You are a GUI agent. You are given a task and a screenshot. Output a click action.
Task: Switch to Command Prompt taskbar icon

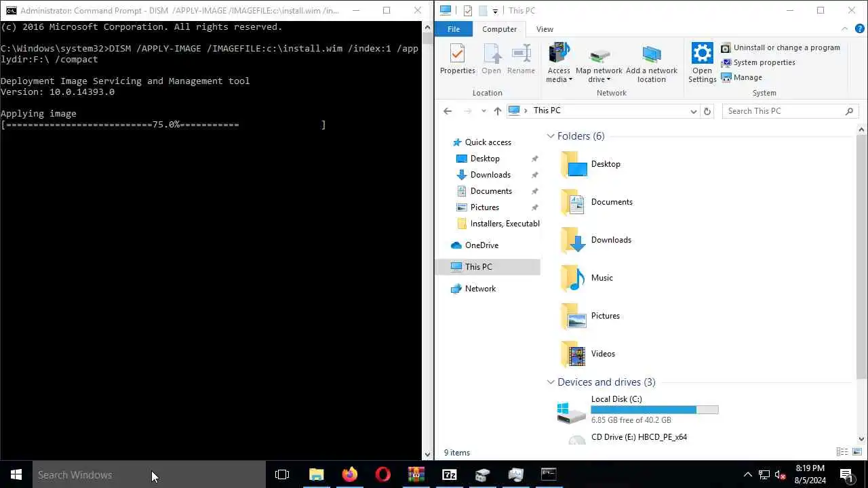pos(549,474)
